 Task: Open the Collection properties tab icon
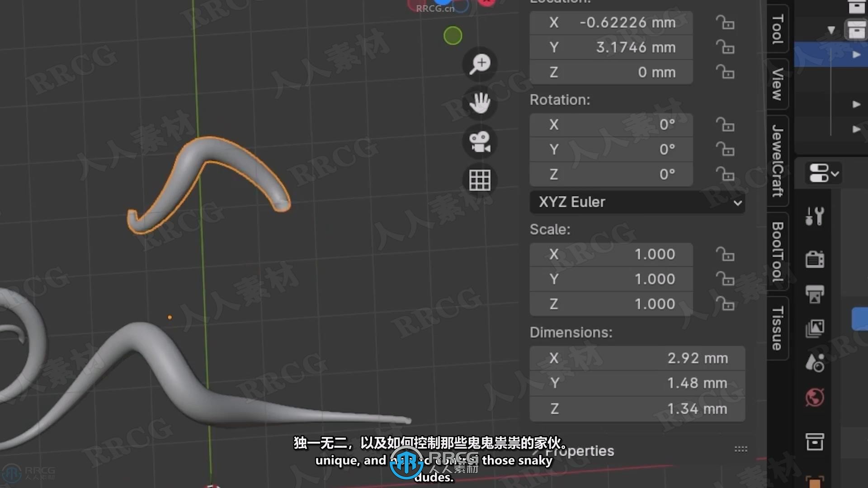(x=815, y=441)
